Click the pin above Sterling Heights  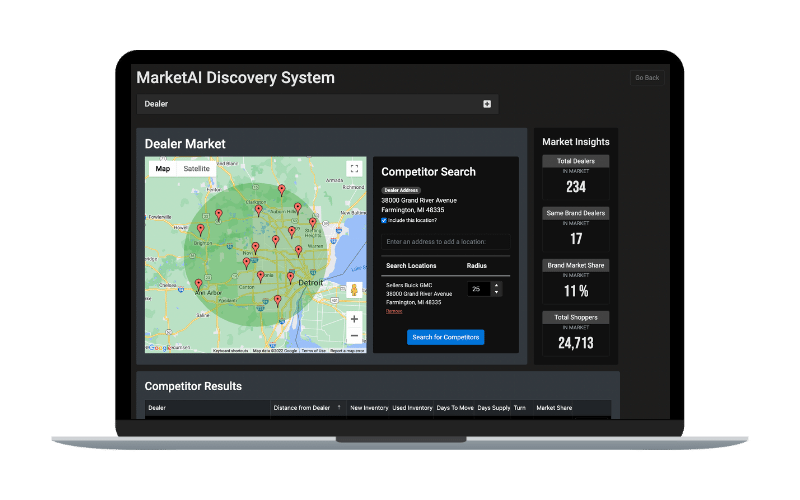point(313,223)
